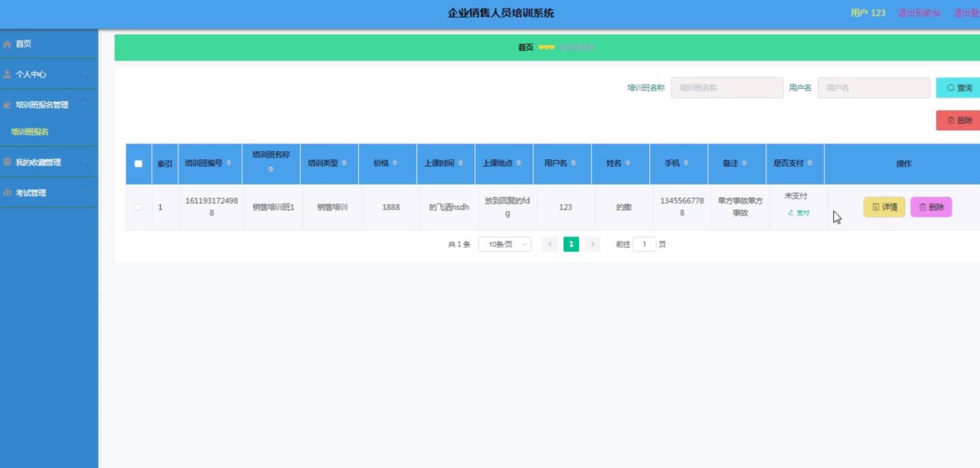980x468 pixels.
Task: Click the red 删除 button above the table
Action: 959,120
